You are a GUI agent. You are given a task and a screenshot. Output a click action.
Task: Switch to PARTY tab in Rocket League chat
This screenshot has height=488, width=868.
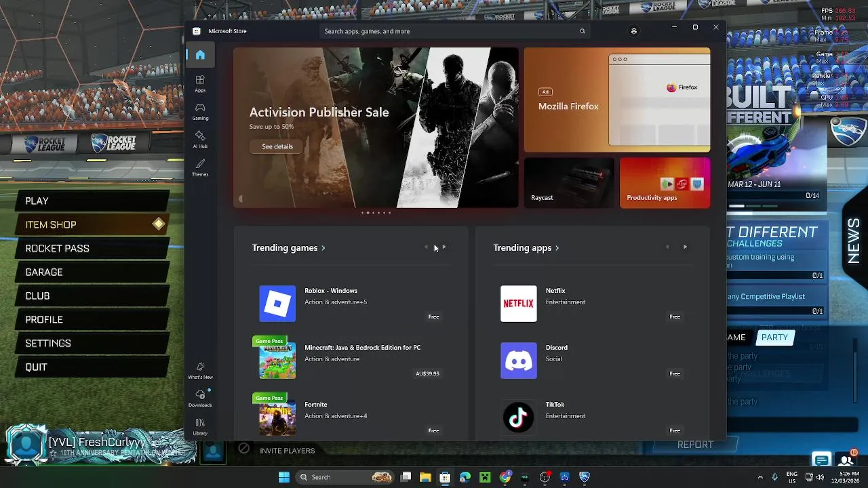click(774, 338)
